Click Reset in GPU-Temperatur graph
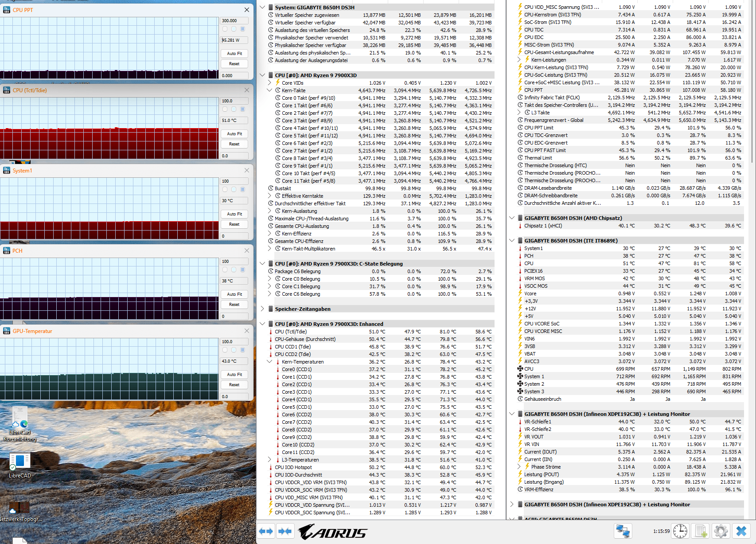The image size is (756, 544). point(234,385)
